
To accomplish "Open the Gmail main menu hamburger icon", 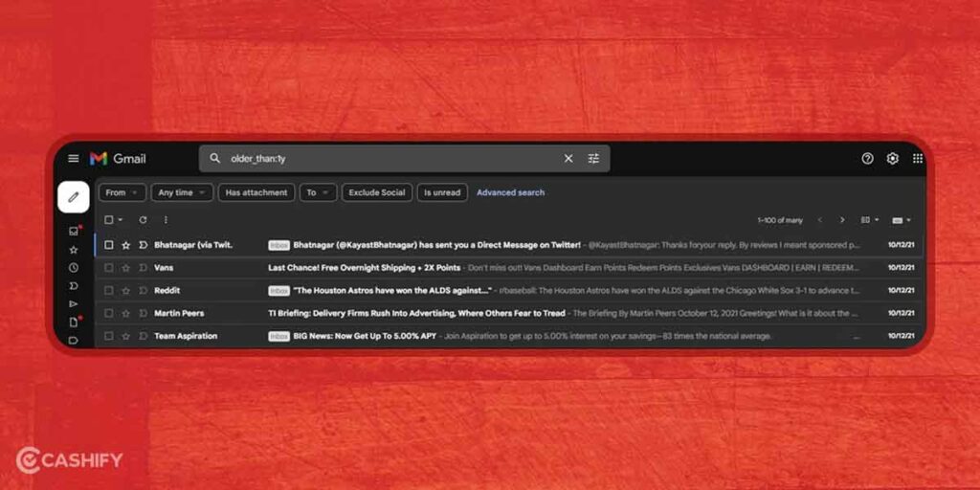I will click(73, 159).
